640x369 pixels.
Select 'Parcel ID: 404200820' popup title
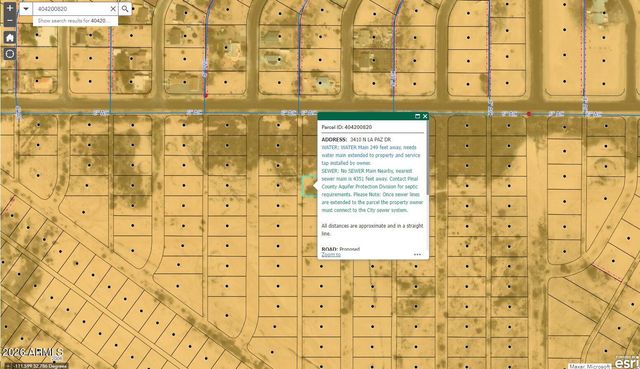pyautogui.click(x=347, y=127)
